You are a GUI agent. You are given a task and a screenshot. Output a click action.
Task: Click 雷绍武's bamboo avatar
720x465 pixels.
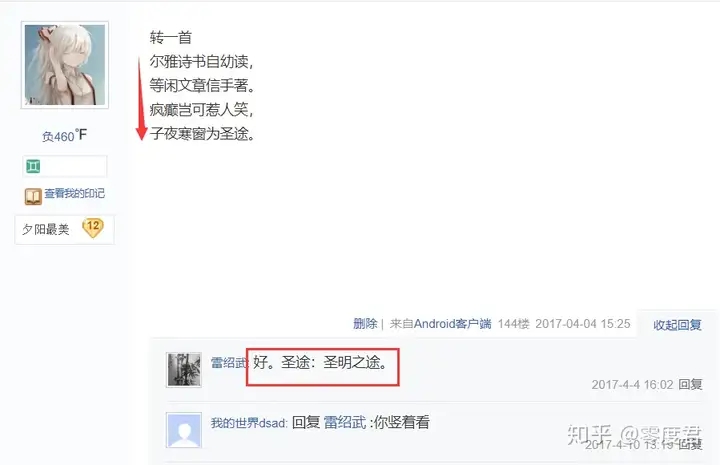pyautogui.click(x=184, y=370)
